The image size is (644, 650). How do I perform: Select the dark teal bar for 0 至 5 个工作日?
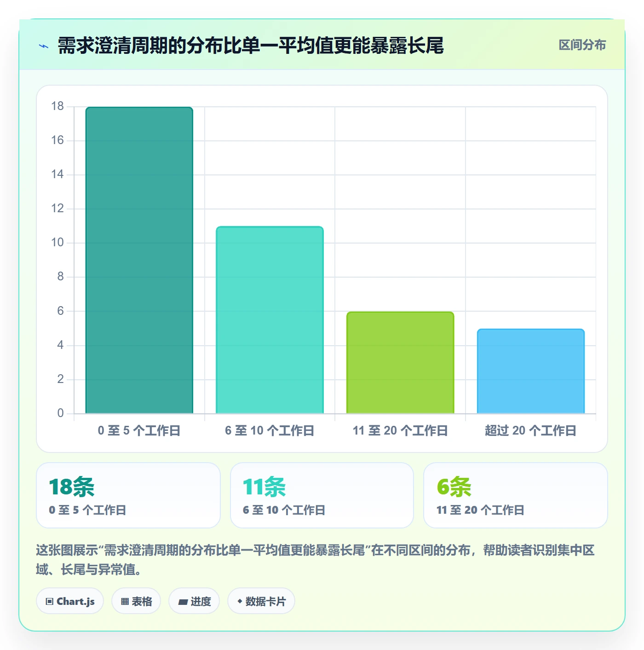point(139,260)
